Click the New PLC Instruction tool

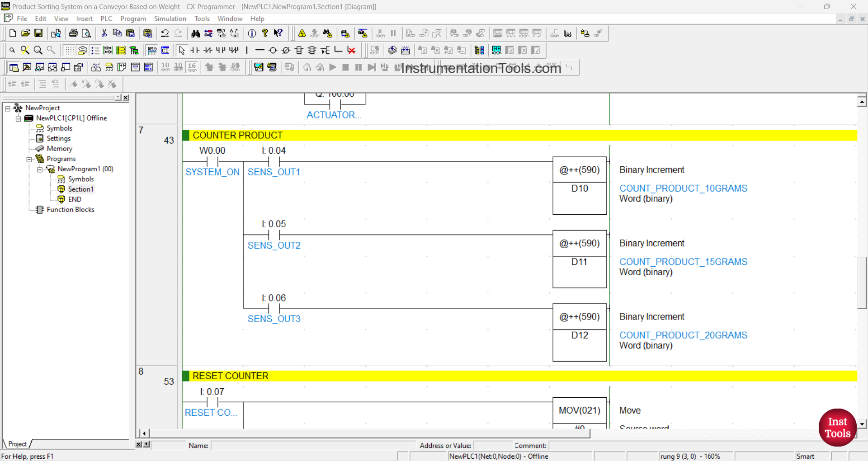[299, 50]
